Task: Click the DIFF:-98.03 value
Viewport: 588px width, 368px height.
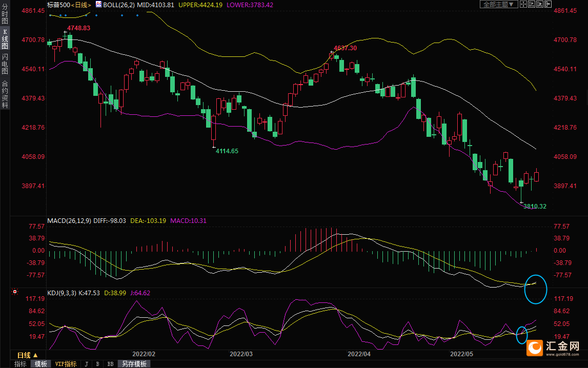Action: click(110, 221)
